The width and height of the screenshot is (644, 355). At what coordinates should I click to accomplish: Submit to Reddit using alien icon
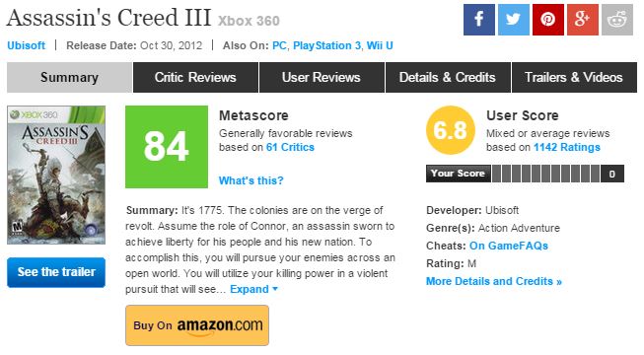click(617, 20)
